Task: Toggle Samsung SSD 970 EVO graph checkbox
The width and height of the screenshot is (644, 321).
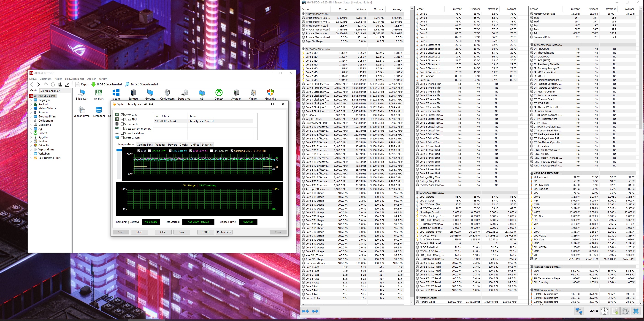Action: [x=232, y=151]
